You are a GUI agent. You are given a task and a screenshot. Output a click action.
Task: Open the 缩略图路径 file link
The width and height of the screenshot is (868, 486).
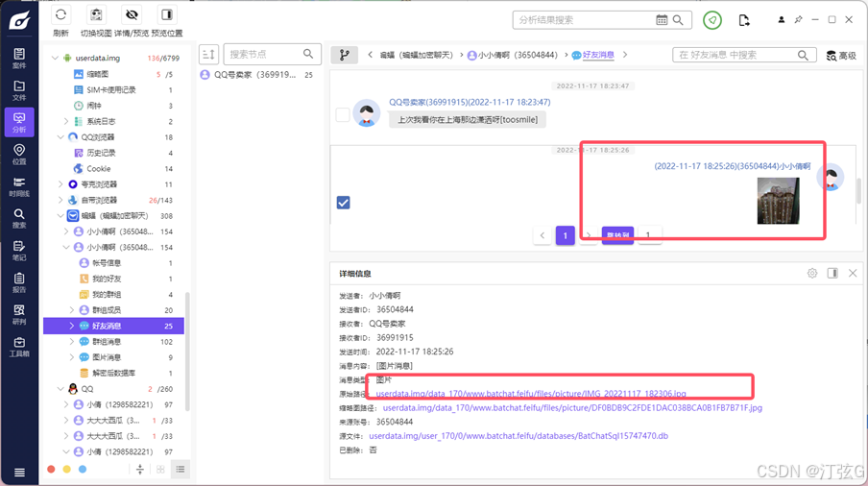572,407
